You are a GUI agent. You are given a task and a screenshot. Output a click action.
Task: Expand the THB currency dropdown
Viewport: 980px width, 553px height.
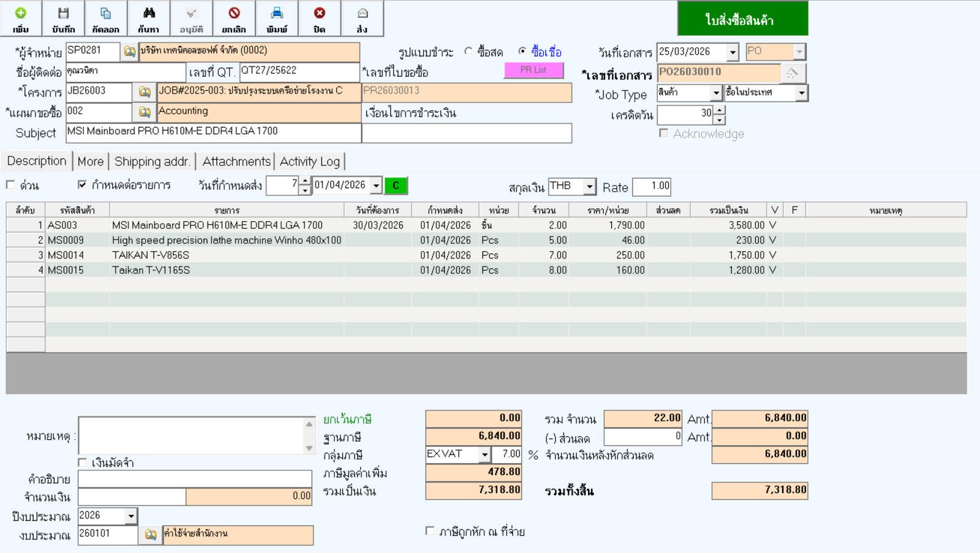(x=589, y=186)
